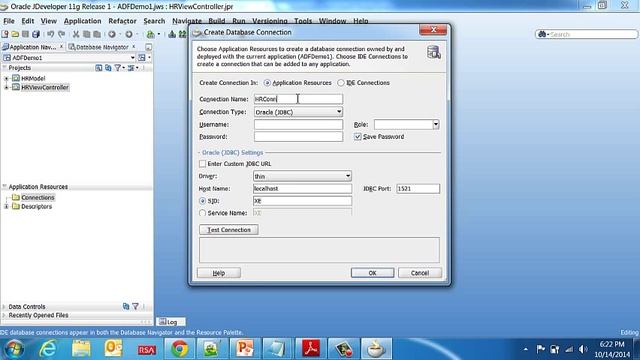The width and height of the screenshot is (640, 360).
Task: Expand the HRModel project node
Action: pyautogui.click(x=6, y=78)
